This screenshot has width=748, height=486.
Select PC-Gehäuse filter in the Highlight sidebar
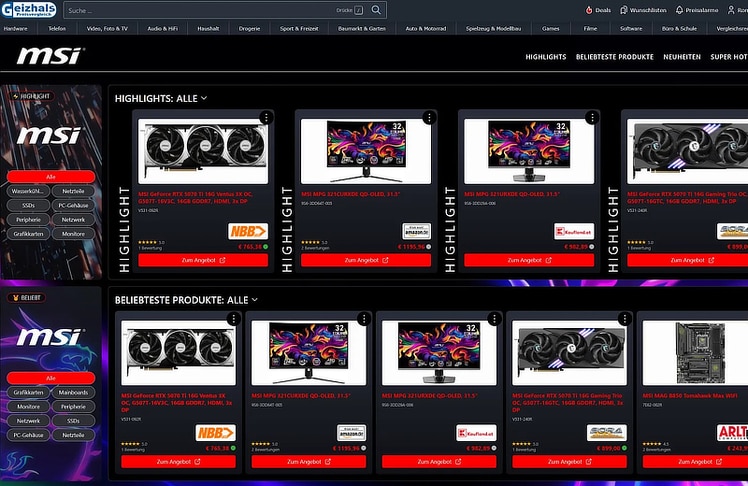point(73,205)
